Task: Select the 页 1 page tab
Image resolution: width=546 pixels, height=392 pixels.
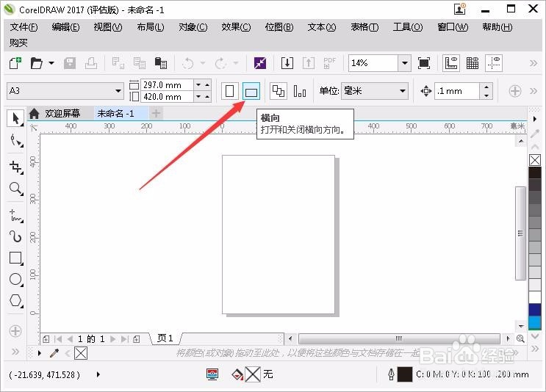Action: click(x=165, y=338)
